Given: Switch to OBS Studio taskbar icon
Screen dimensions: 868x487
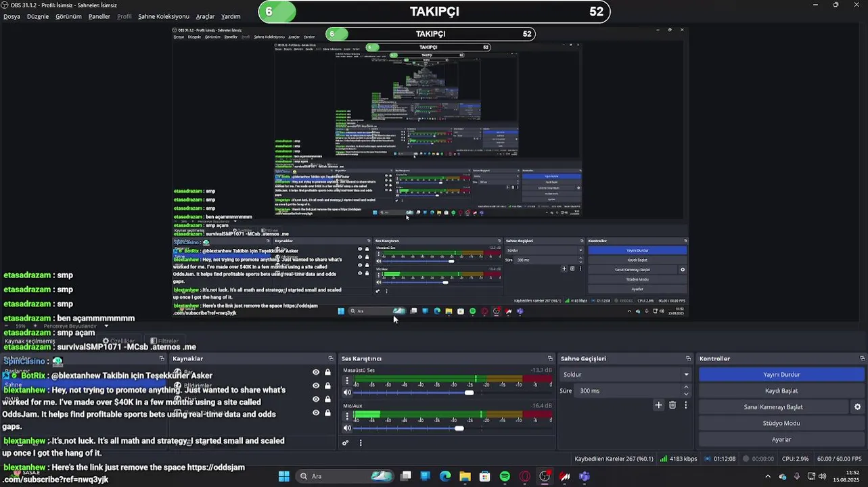Looking at the screenshot, I should 545,476.
